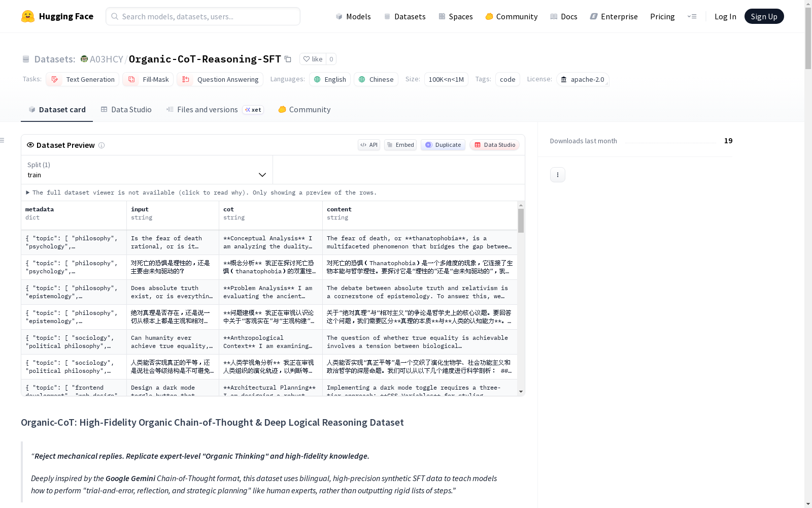This screenshot has width=812, height=508.
Task: Open Spaces in the top navigation
Action: pos(456,16)
